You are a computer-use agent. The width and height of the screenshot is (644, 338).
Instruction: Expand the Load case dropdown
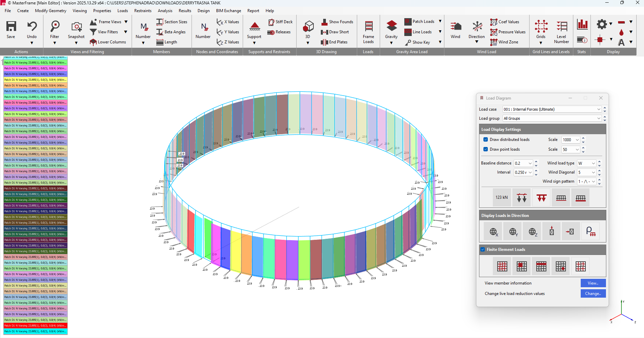pos(599,109)
